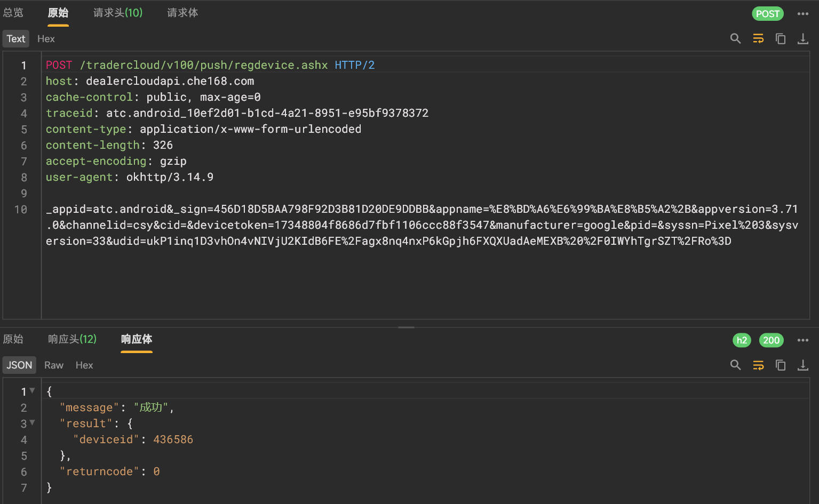Screen dimensions: 819x504
Task: Select Raw view for the response
Action: click(x=54, y=365)
